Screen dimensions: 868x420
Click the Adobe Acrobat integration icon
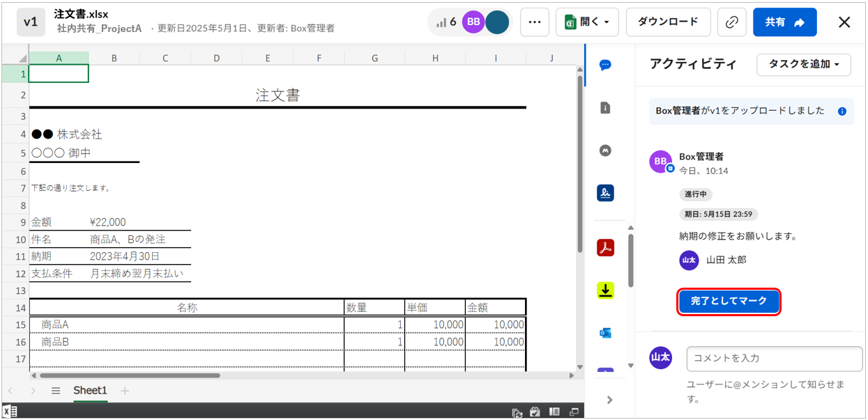click(x=605, y=247)
